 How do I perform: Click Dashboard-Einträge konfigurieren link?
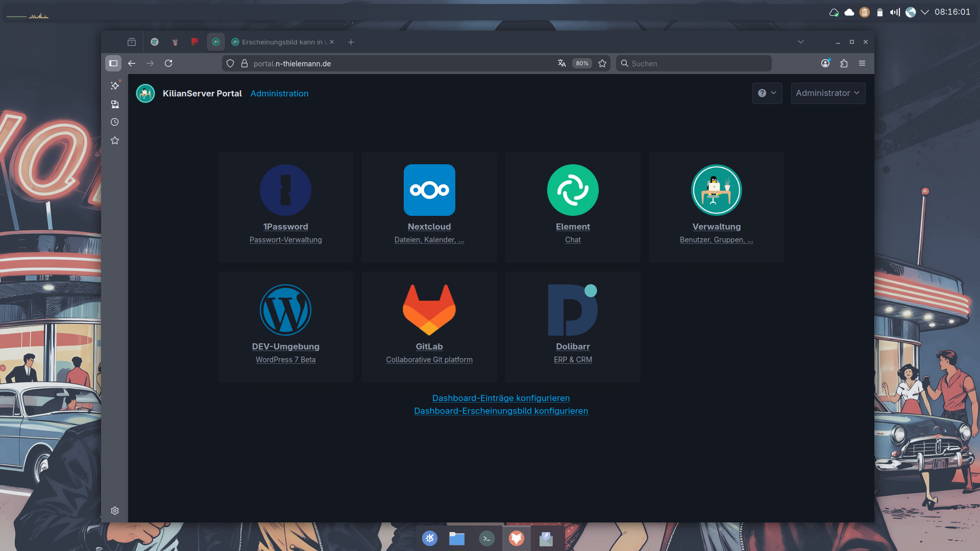click(x=501, y=398)
